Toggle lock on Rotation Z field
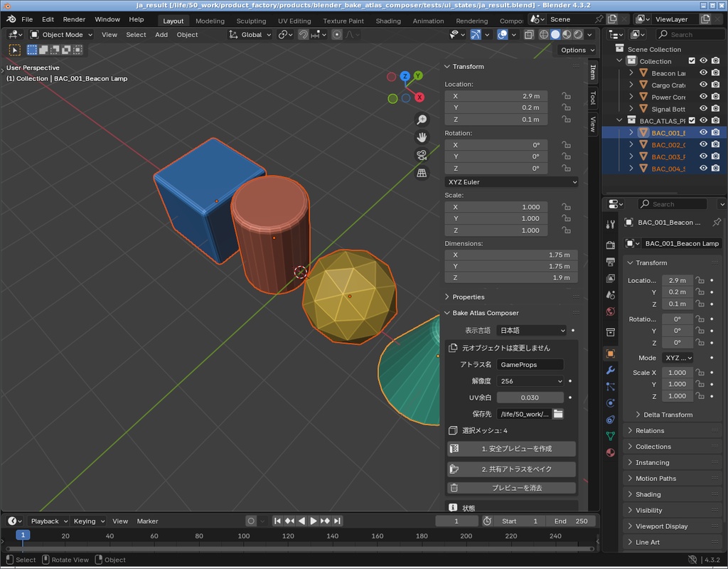This screenshot has width=728, height=569. (566, 168)
